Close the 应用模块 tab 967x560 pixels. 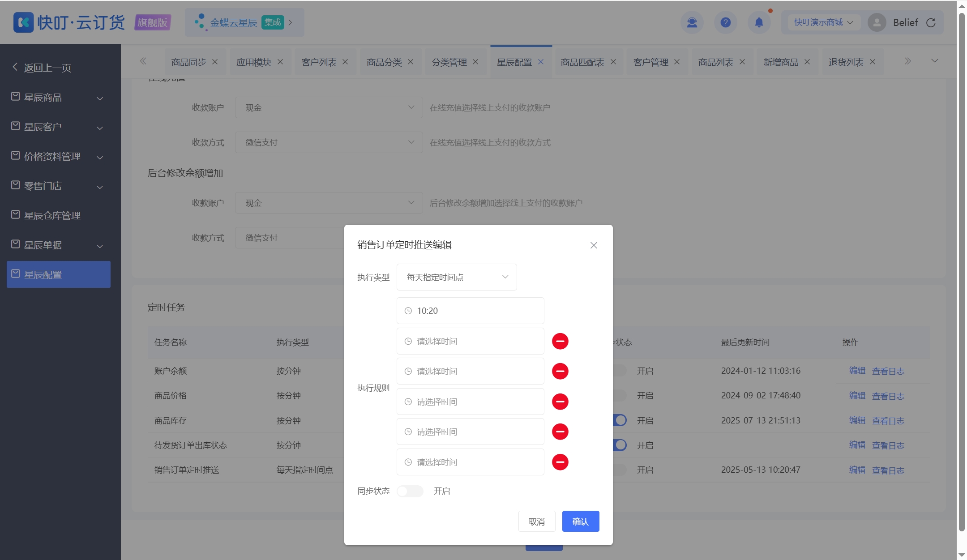280,62
